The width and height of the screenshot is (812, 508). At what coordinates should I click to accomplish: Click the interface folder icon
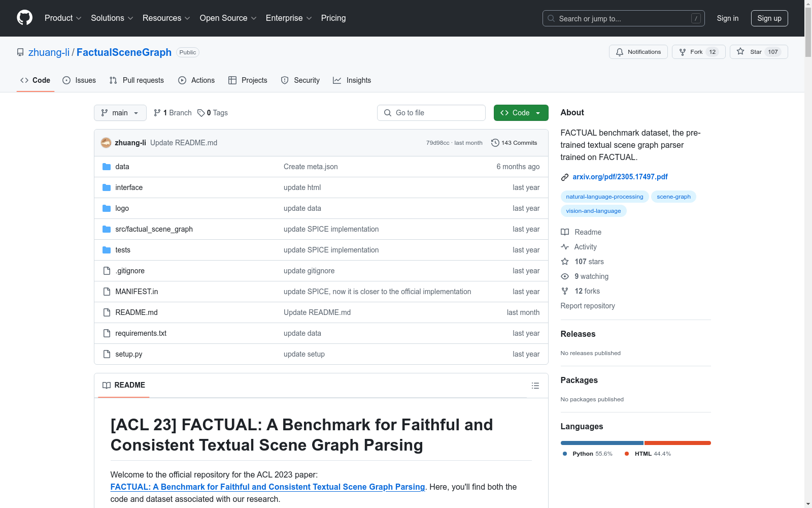(x=107, y=187)
